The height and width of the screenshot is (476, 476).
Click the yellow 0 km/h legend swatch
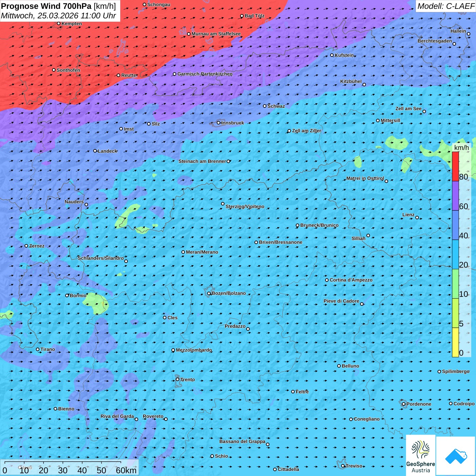pyautogui.click(x=455, y=342)
